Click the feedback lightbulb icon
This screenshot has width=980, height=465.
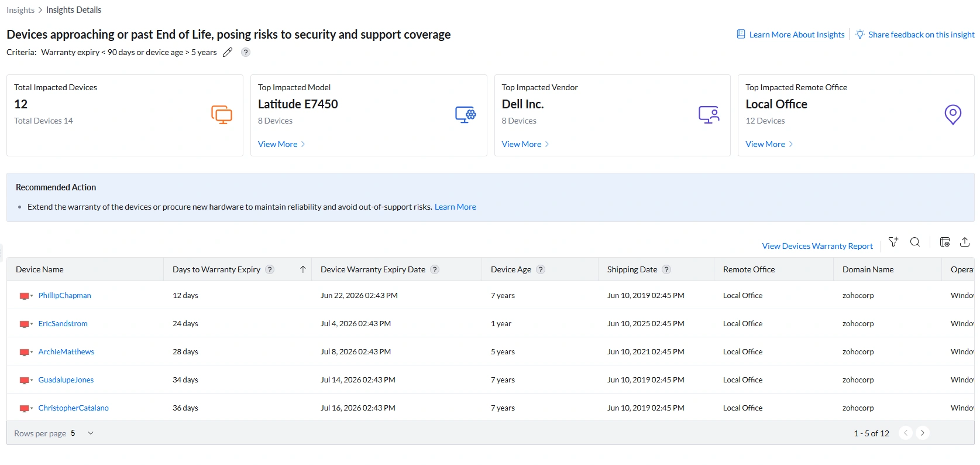pos(860,34)
